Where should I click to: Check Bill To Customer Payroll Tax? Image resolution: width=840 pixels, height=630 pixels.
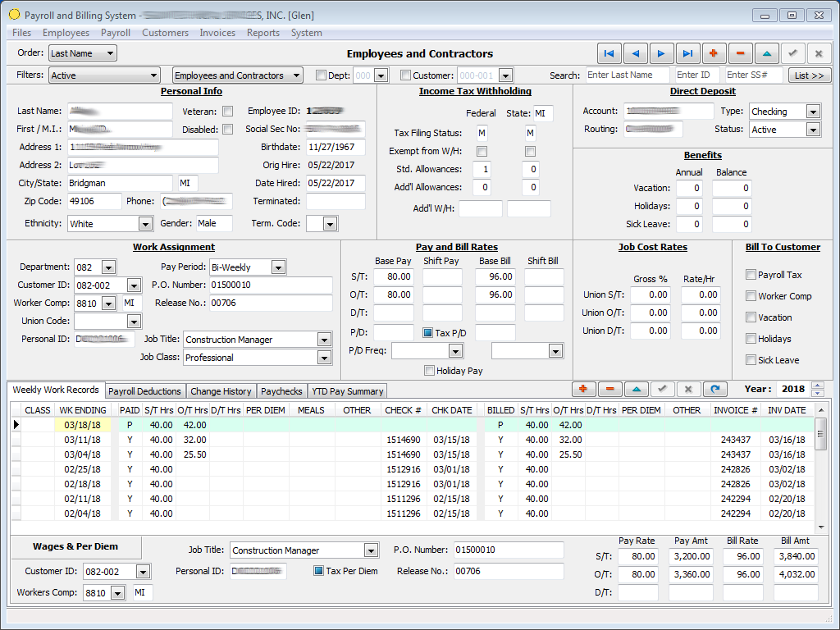click(x=751, y=275)
